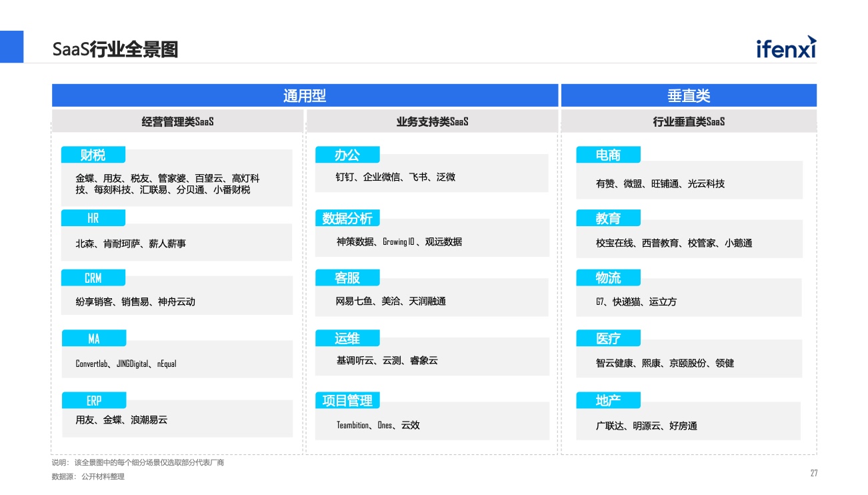Click the vendor line 网易七鱼、美洽、天润融通
Viewport: 868px width, 495px height.
[391, 302]
